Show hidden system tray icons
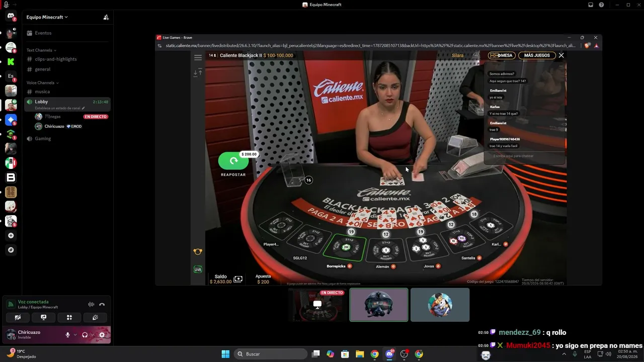 563,354
